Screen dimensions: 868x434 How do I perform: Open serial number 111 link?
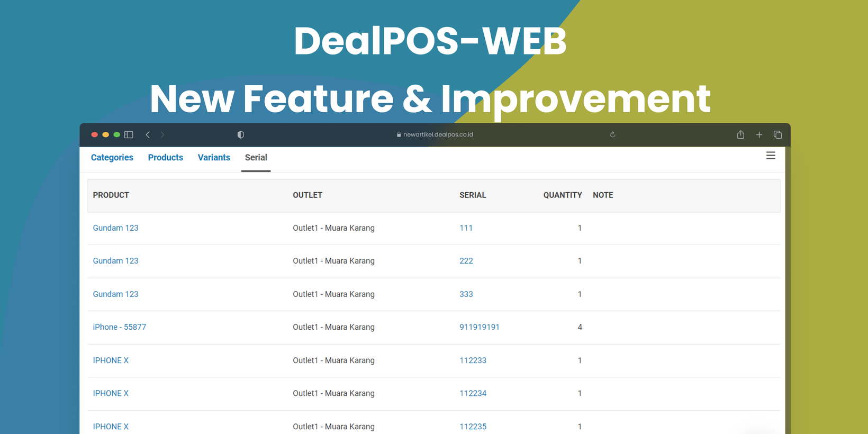pos(466,228)
